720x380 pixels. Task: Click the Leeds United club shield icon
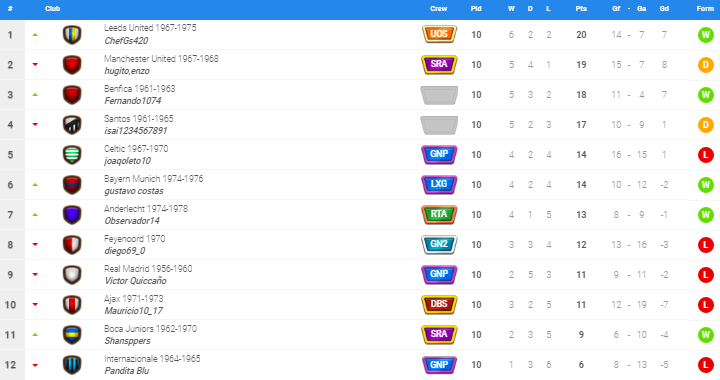pyautogui.click(x=72, y=35)
